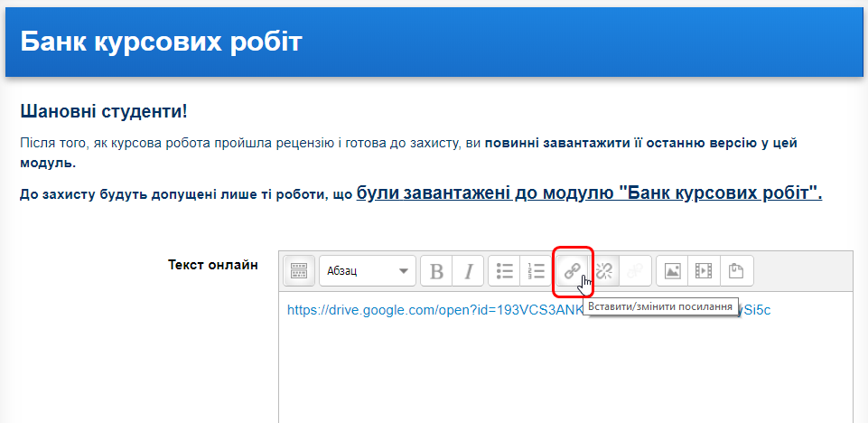Click the greyed-out link icon after unlink
Image resolution: width=868 pixels, height=423 pixels.
coord(634,270)
